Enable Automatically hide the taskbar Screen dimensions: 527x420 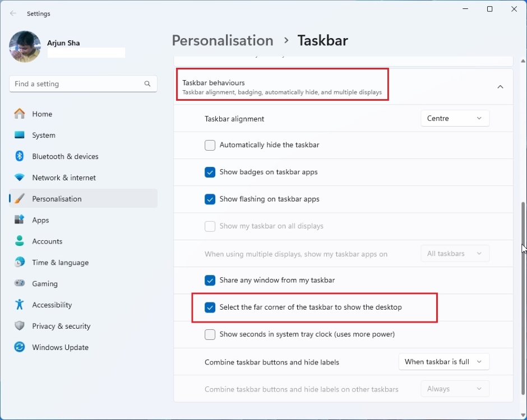[x=210, y=145]
